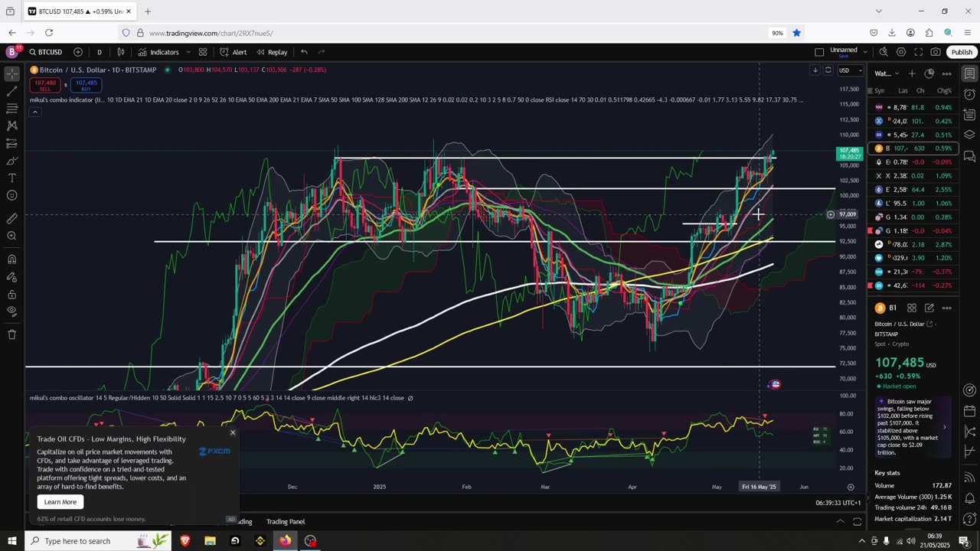980x551 pixels.
Task: Open the layout setup square icon
Action: 819,52
